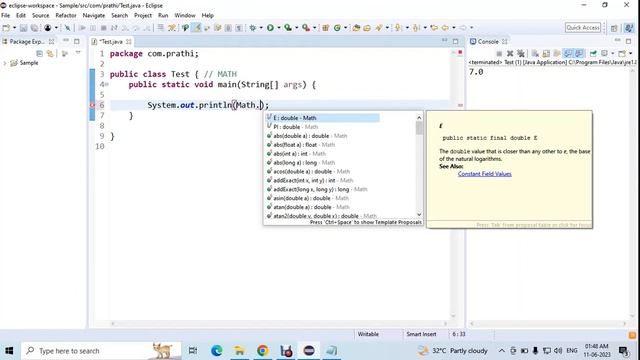Click the Open Perspective icon
The height and width of the screenshot is (360, 640).
614,28
